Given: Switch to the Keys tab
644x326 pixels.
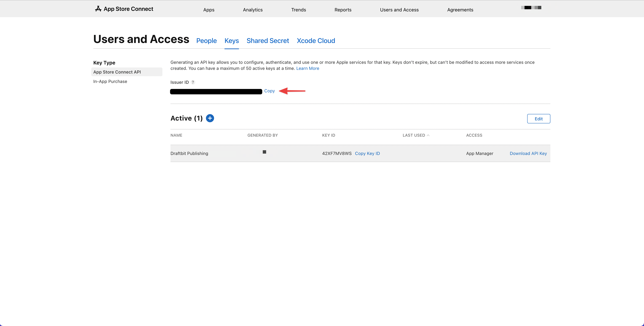Looking at the screenshot, I should pos(232,40).
